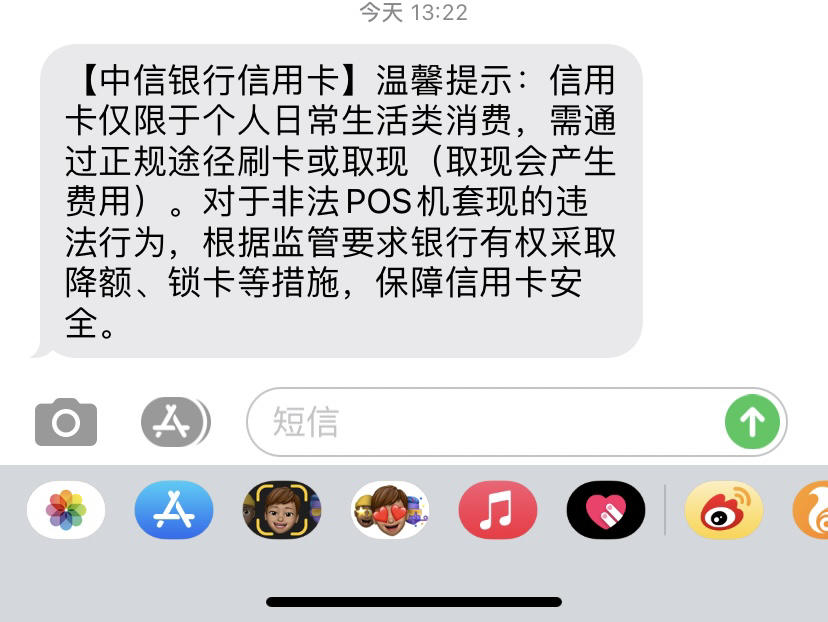The width and height of the screenshot is (828, 622).
Task: Launch Digital Touch via the heart icon
Action: click(606, 510)
